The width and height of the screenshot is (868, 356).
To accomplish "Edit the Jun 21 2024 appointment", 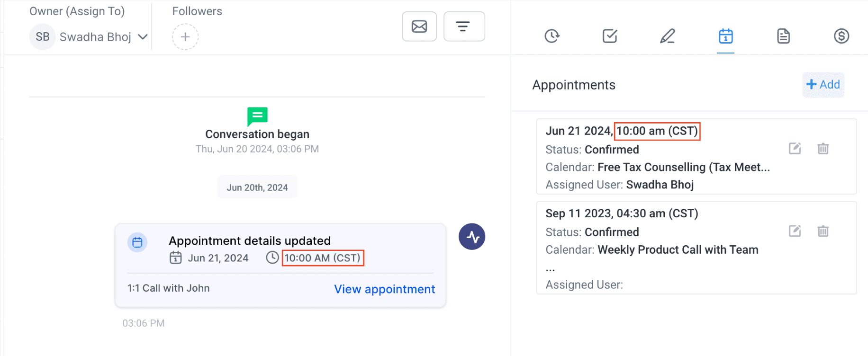I will [x=795, y=149].
